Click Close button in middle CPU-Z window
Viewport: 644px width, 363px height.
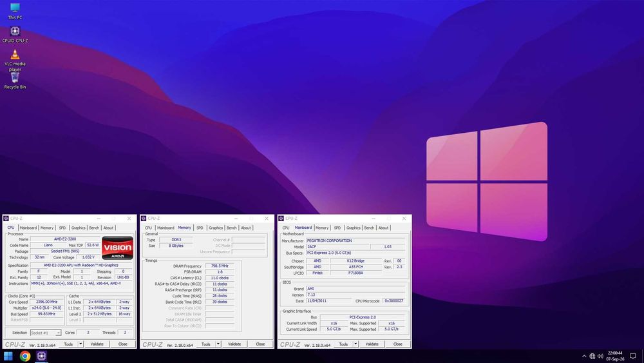coord(260,344)
